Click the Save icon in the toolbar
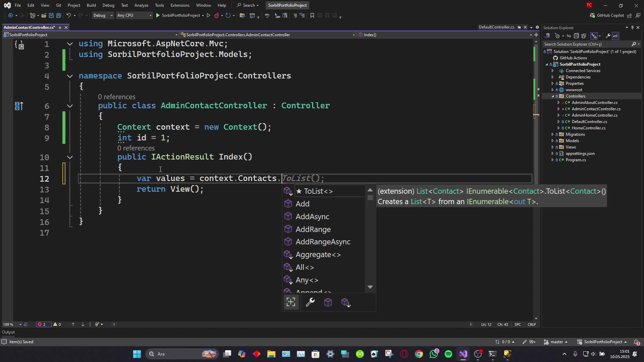The image size is (644, 362). (x=51, y=15)
